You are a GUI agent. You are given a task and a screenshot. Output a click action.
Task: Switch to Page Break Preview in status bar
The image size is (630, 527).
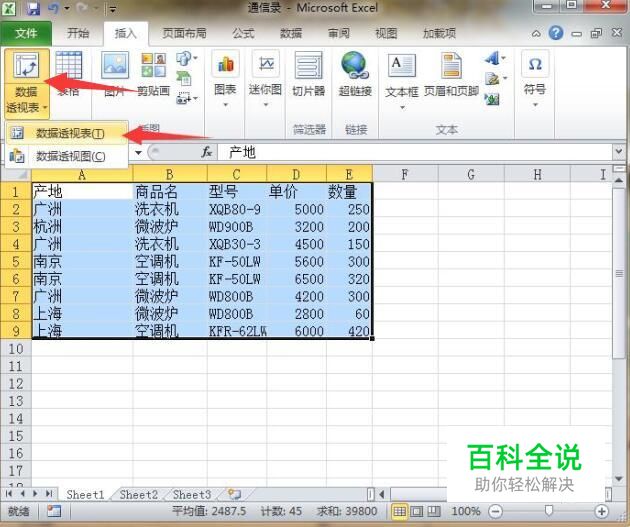pos(434,511)
